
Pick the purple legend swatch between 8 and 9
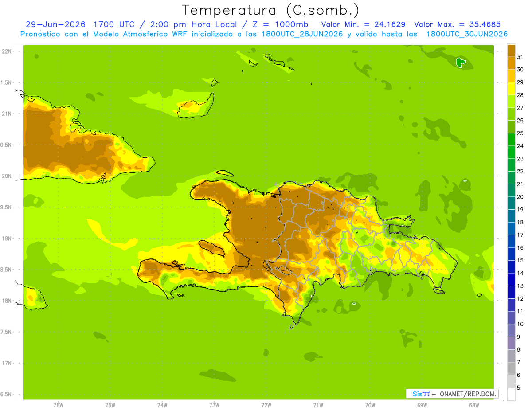511,343
